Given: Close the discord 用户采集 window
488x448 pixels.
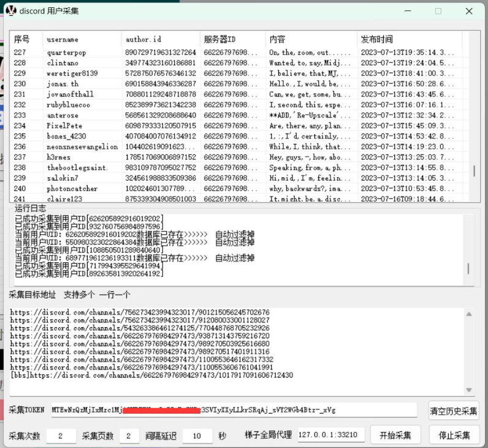Looking at the screenshot, I should tap(469, 11).
